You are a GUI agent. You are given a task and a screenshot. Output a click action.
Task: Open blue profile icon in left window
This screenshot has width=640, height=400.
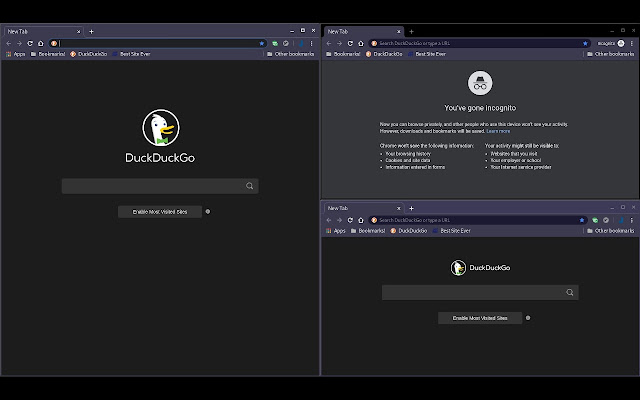tap(301, 43)
